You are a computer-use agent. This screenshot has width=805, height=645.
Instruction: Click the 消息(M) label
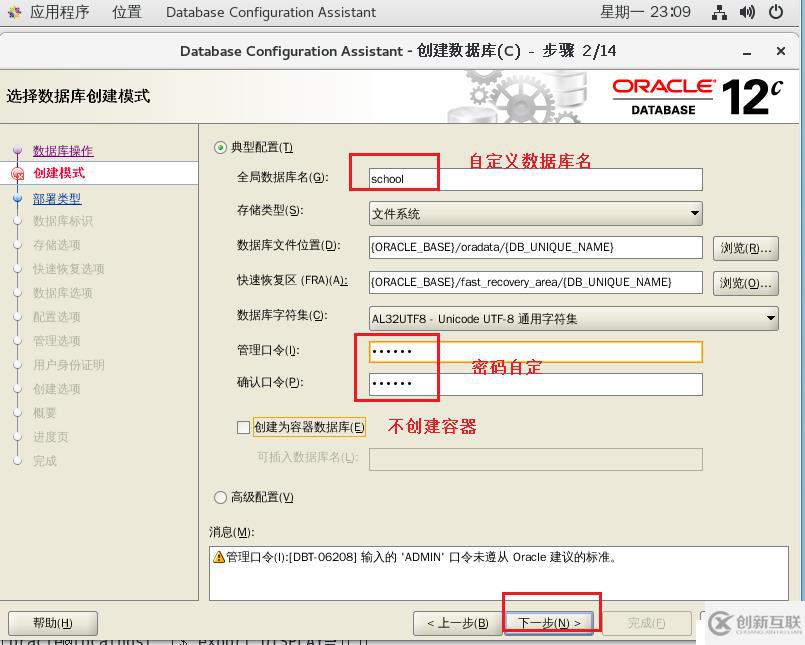click(x=232, y=532)
